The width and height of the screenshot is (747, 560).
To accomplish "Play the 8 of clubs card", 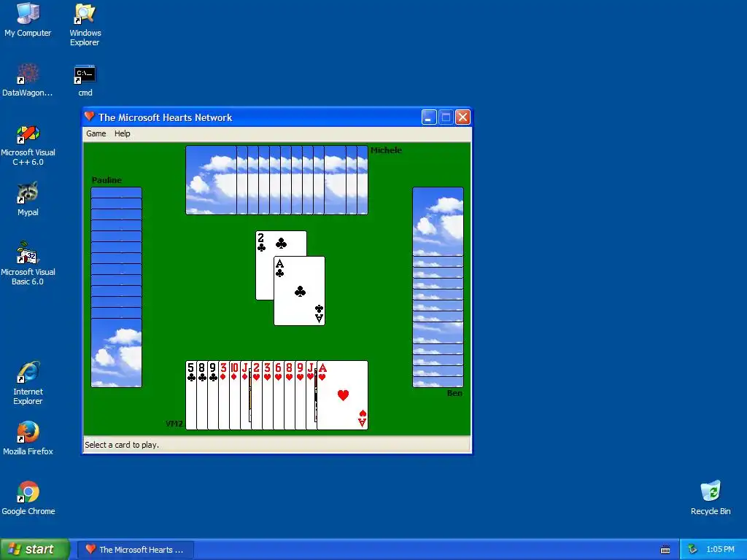I will coord(202,395).
